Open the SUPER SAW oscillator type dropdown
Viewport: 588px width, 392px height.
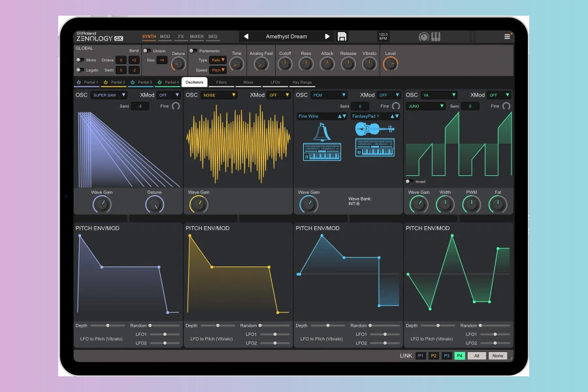pos(108,95)
